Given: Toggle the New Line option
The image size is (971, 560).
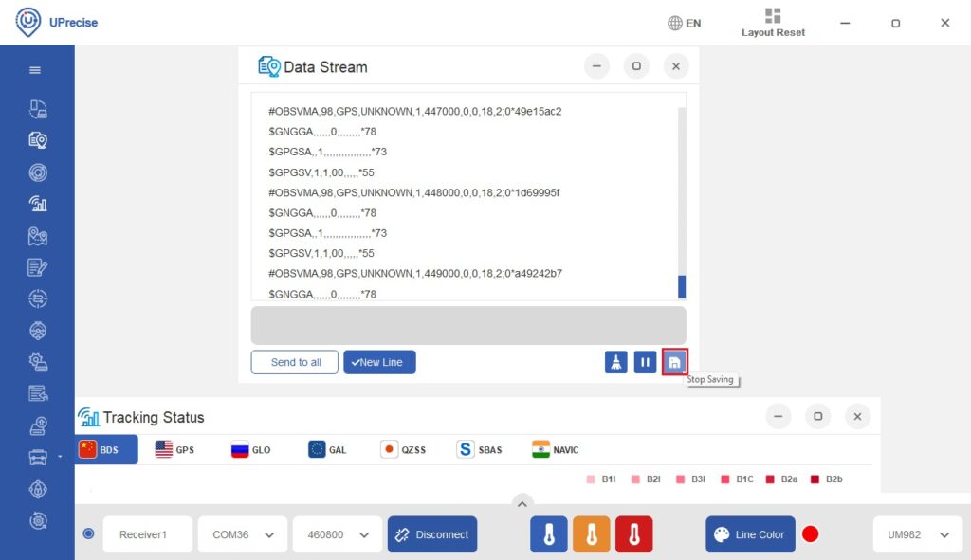Looking at the screenshot, I should [x=379, y=362].
